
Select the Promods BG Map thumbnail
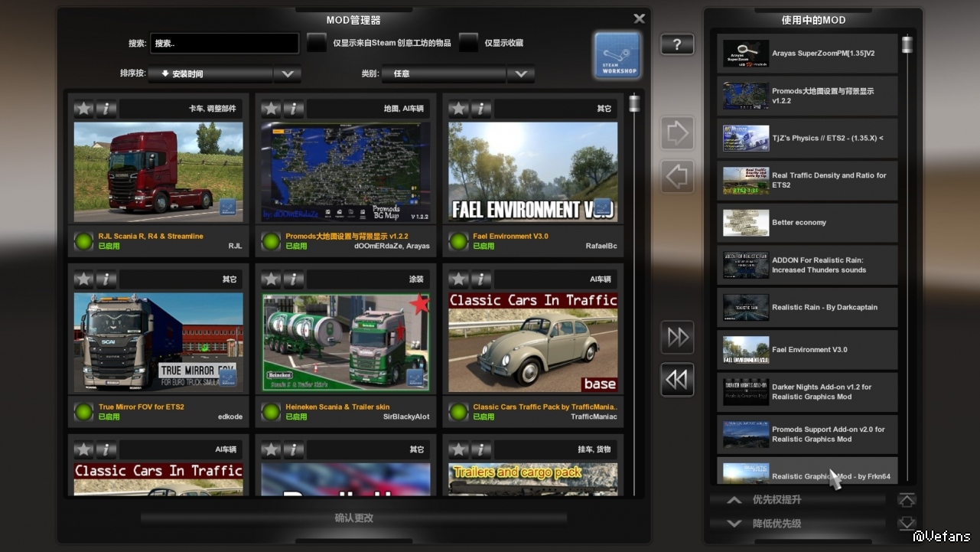[346, 172]
